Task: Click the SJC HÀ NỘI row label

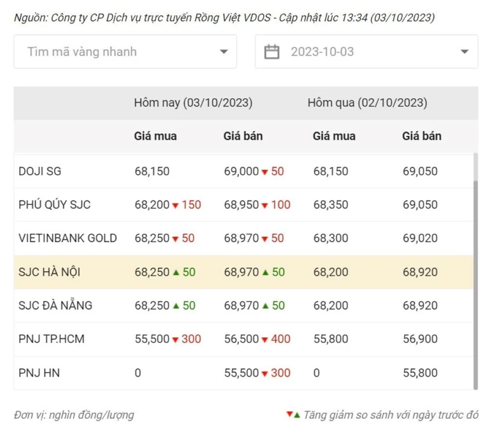Action: 49,272
